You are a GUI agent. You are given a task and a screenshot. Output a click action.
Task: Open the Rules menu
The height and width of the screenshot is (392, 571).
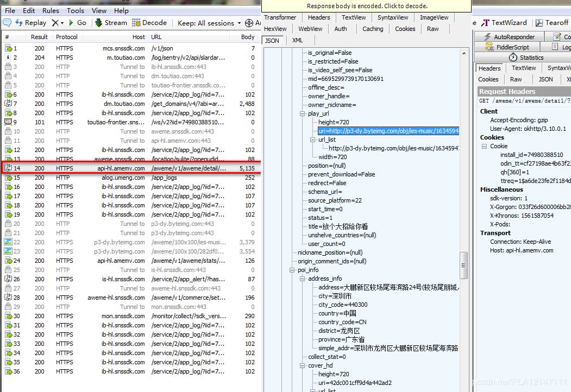[51, 10]
